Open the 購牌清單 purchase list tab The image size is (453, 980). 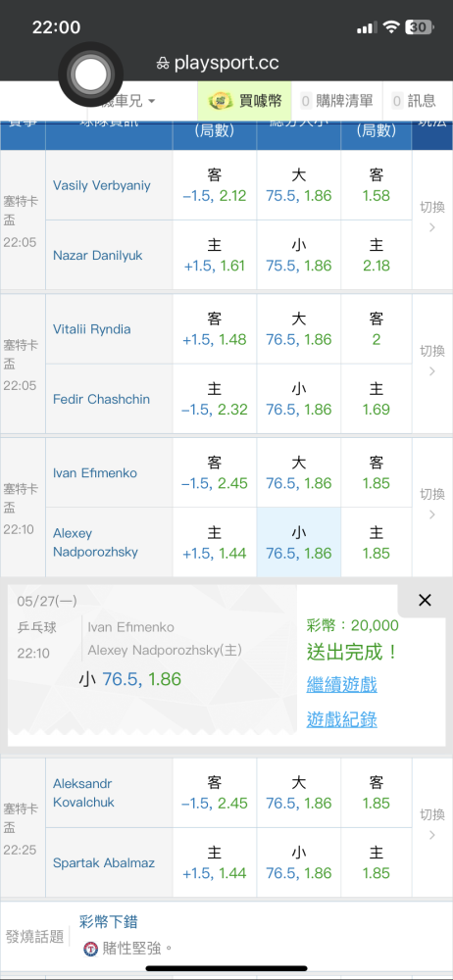(x=336, y=100)
